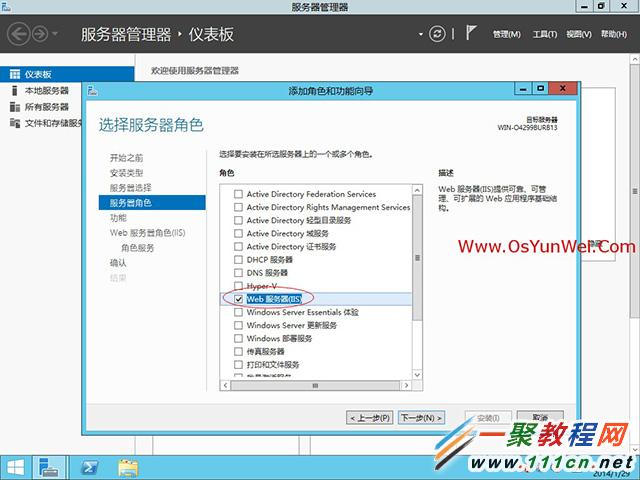Click the 下一步(N) button
This screenshot has height=480, width=640.
pyautogui.click(x=421, y=418)
